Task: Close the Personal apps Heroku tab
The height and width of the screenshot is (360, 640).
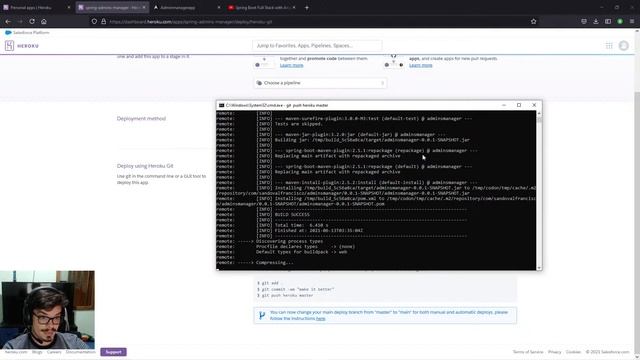Action: click(69, 7)
